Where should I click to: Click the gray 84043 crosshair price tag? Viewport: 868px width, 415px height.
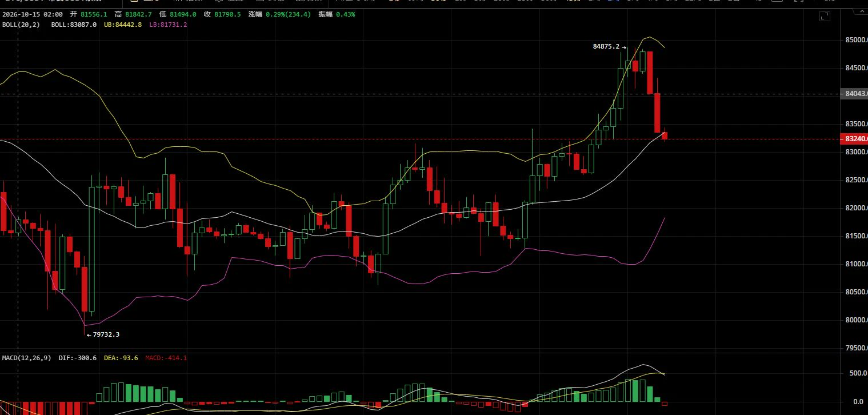click(854, 93)
